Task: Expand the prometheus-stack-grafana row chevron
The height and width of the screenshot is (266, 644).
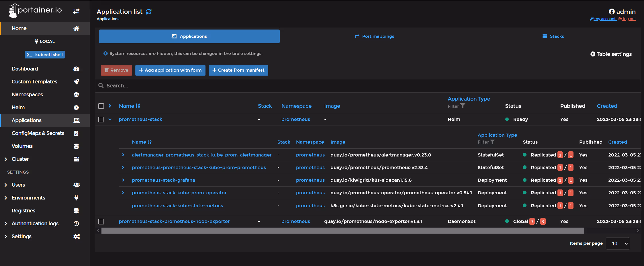Action: point(123,180)
